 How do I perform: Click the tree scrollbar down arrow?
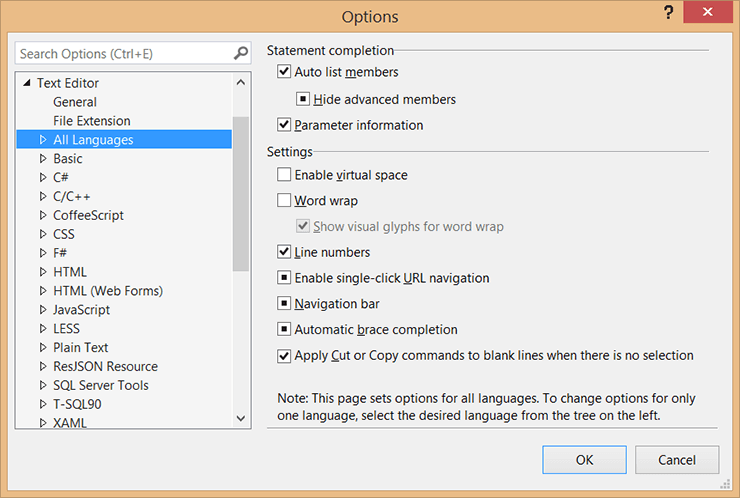tap(241, 418)
